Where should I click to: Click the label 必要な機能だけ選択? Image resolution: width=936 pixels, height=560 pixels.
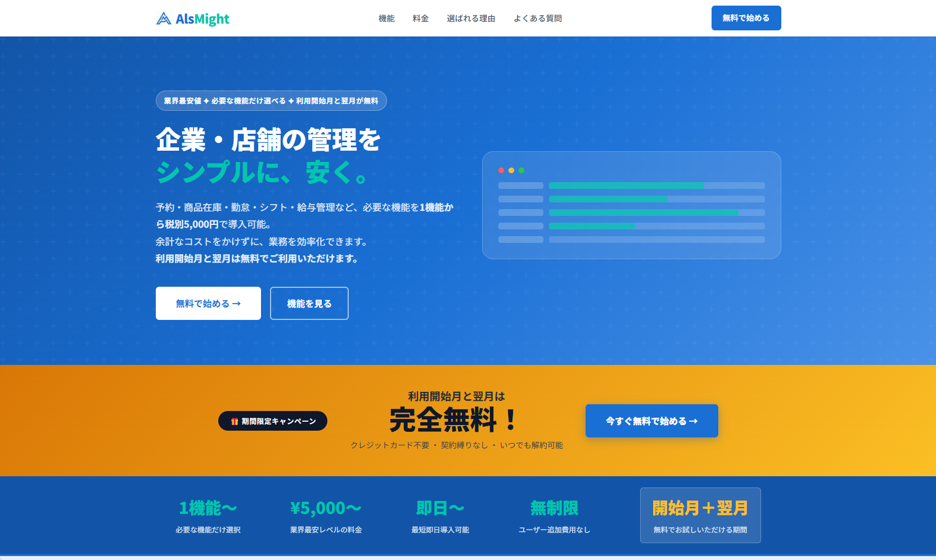tap(208, 530)
